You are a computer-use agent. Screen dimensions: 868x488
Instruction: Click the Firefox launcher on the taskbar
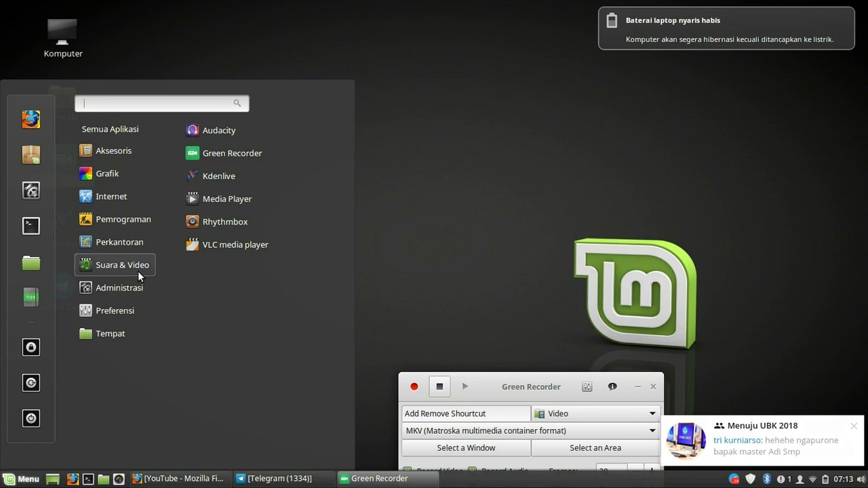73,479
